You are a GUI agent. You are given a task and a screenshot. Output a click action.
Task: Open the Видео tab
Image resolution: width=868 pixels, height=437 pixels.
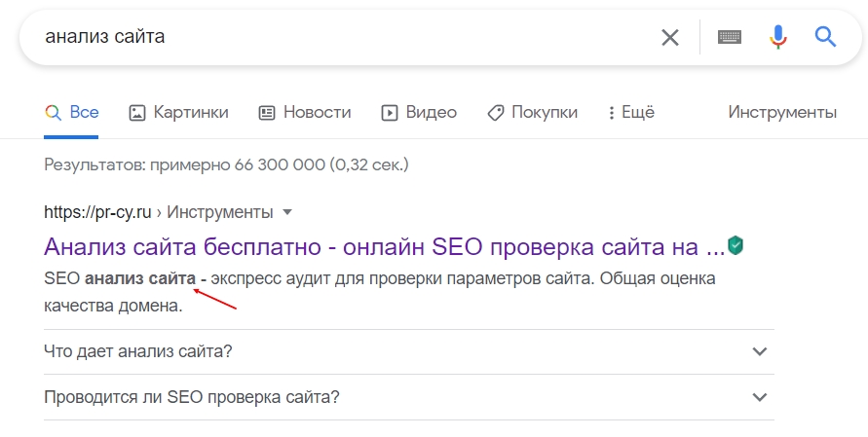point(419,113)
